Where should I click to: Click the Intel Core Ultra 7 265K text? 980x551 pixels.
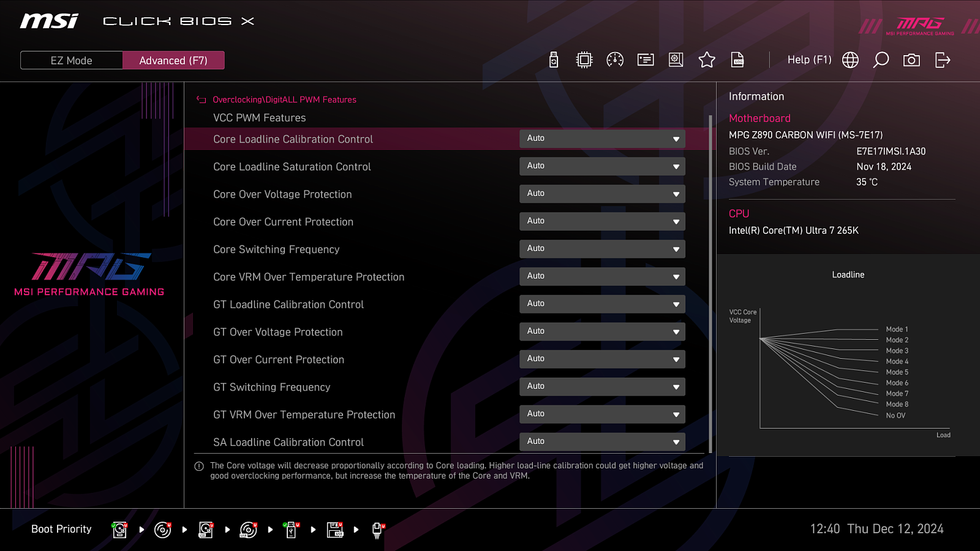pos(793,231)
